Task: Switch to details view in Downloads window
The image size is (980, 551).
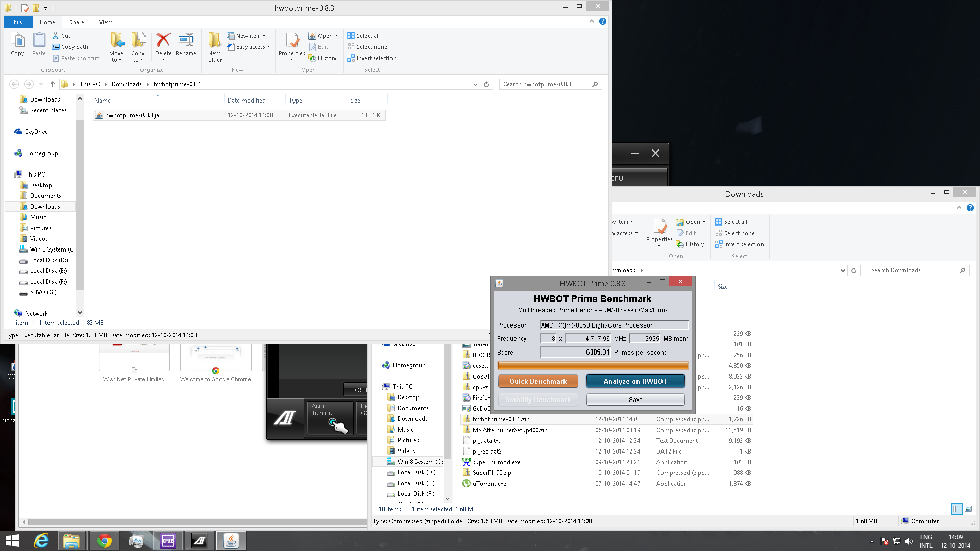Action: [x=957, y=509]
